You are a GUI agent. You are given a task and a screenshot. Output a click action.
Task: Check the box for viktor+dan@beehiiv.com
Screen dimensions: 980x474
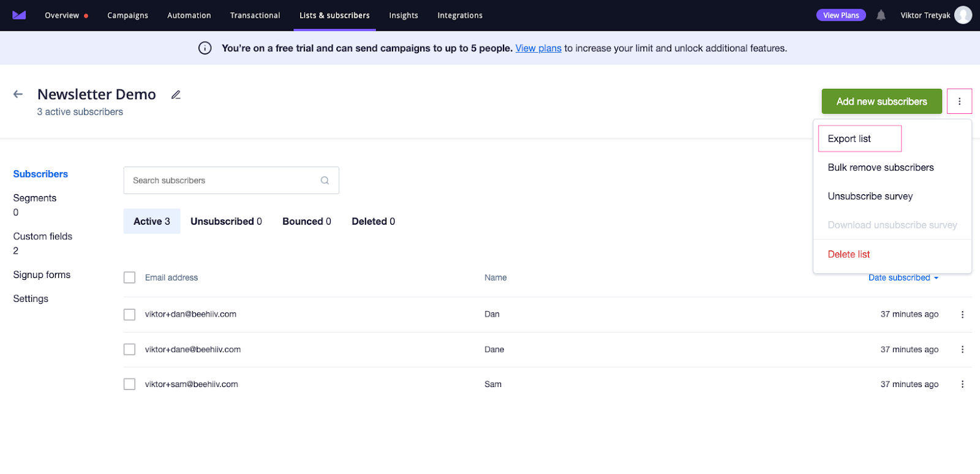point(129,315)
